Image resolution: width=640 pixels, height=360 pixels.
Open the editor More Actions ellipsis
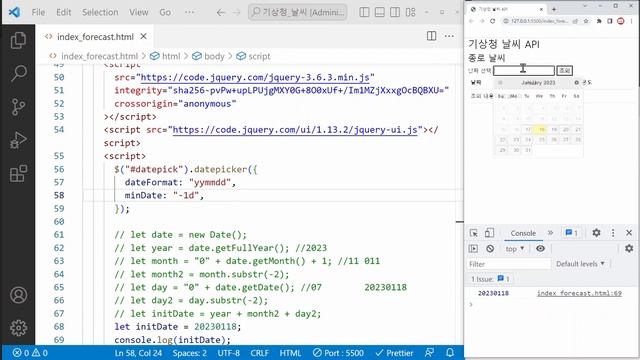pos(449,36)
